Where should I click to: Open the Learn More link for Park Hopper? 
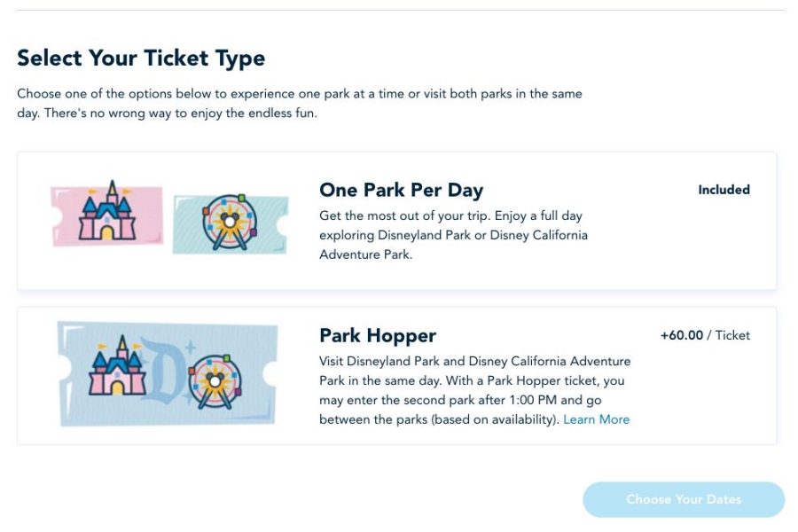click(x=596, y=419)
